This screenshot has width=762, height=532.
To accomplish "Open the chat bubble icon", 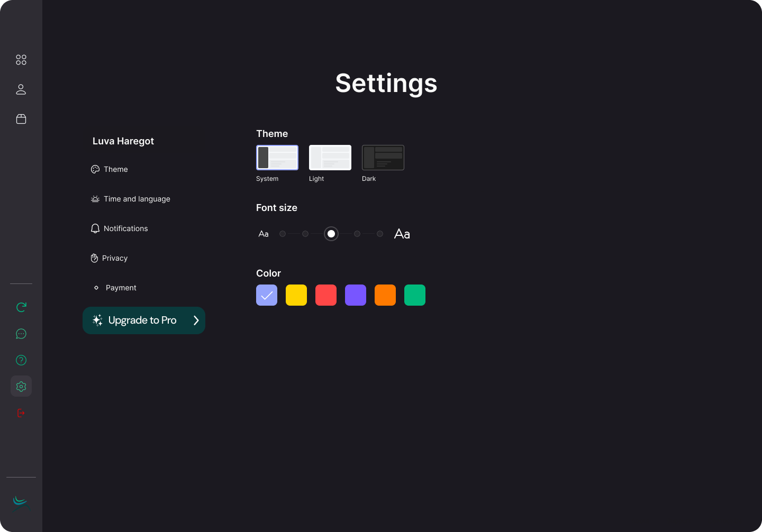I will tap(21, 334).
